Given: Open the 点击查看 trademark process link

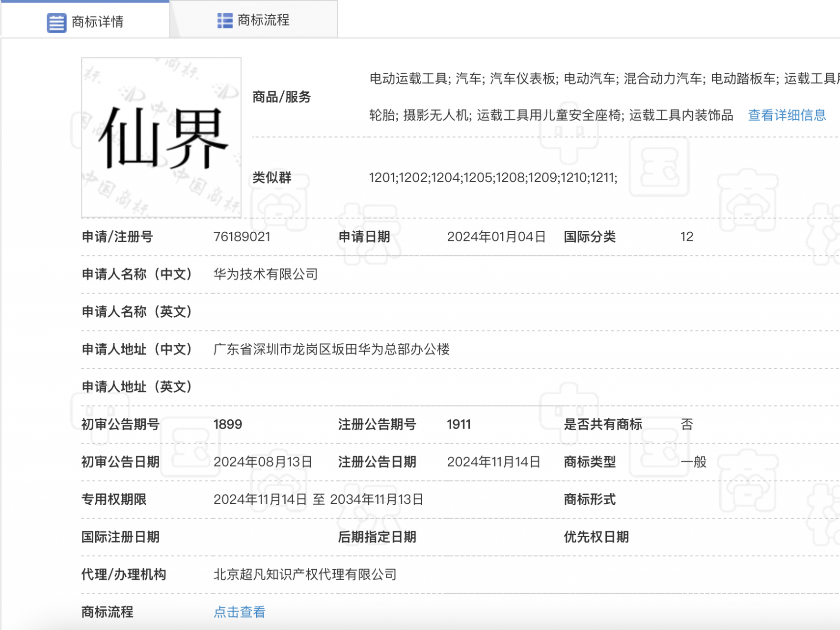Looking at the screenshot, I should point(239,612).
